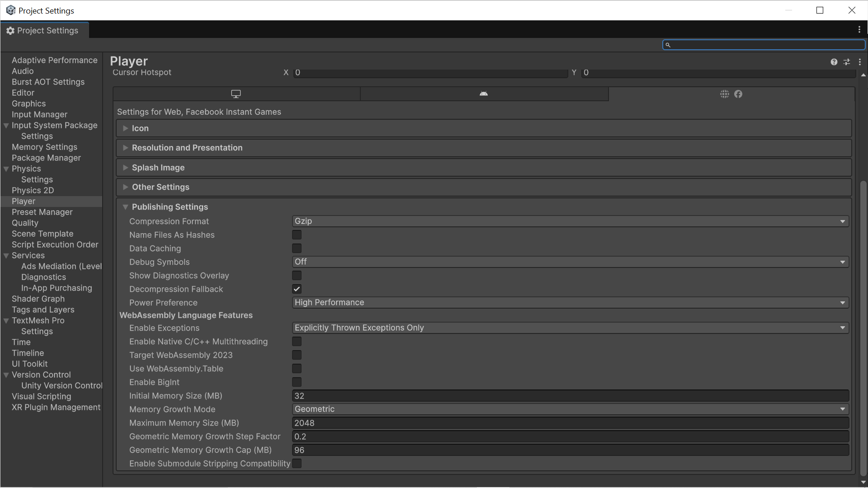
Task: Click the Maximum Memory Size field
Action: 570,423
